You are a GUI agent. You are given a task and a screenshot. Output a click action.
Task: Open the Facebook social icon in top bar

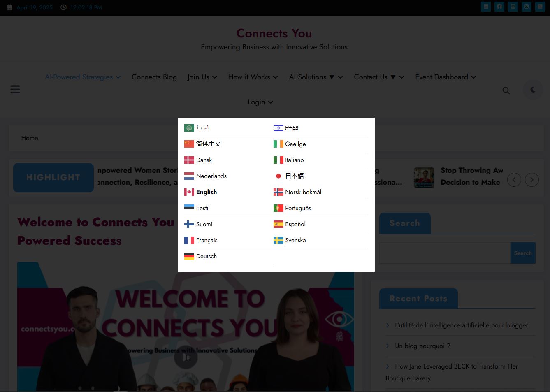tap(499, 7)
